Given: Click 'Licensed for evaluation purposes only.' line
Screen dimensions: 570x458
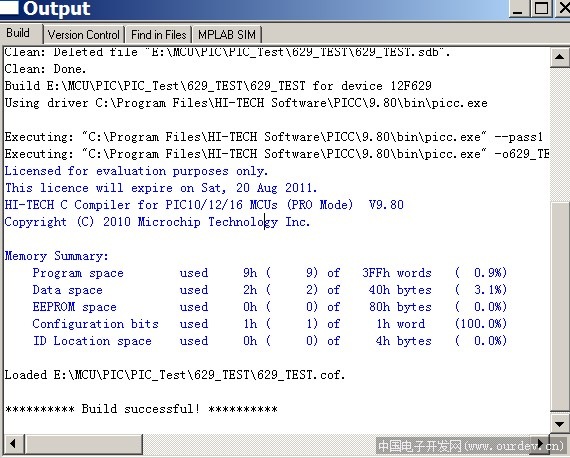Looking at the screenshot, I should click(136, 171).
